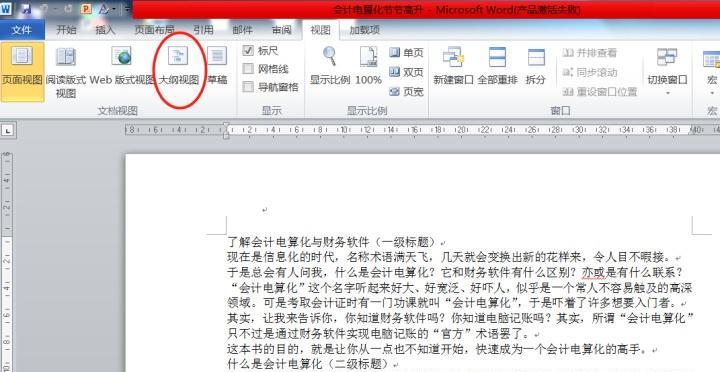Image resolution: width=720 pixels, height=372 pixels.
Task: Click 全部重排 arrange all
Action: (497, 67)
